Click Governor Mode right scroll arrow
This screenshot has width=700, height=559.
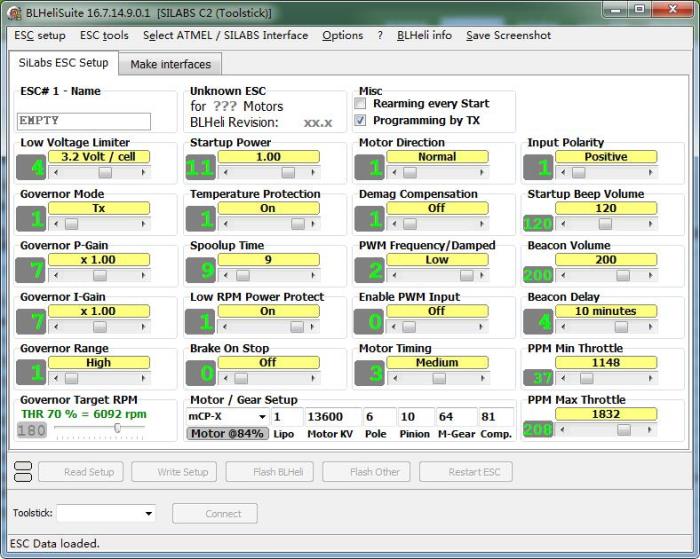(143, 224)
